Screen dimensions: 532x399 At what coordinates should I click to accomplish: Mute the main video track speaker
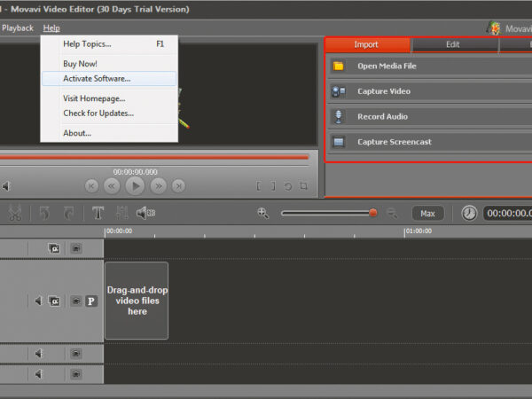(39, 301)
